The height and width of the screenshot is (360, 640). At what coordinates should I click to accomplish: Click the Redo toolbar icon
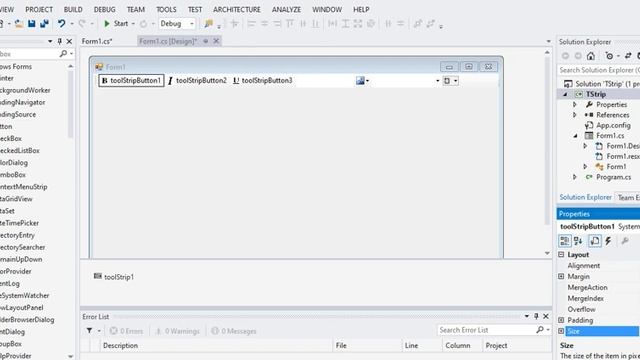point(82,24)
